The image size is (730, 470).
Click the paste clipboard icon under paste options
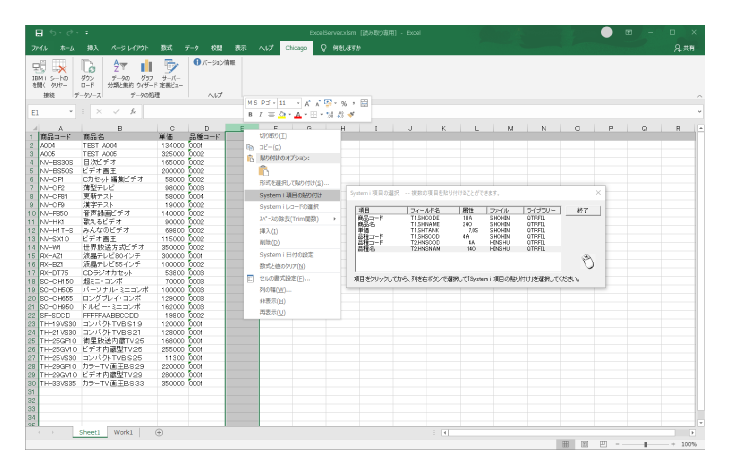(264, 171)
